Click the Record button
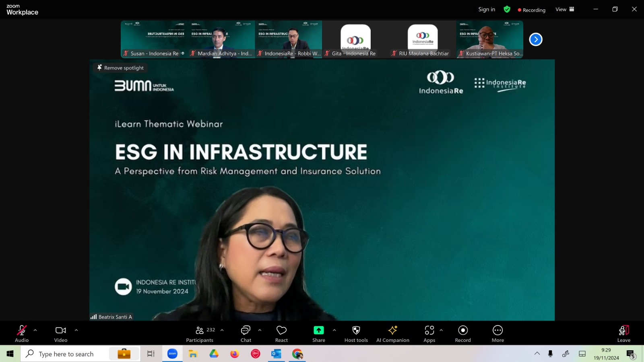The image size is (644, 362). pos(463,334)
